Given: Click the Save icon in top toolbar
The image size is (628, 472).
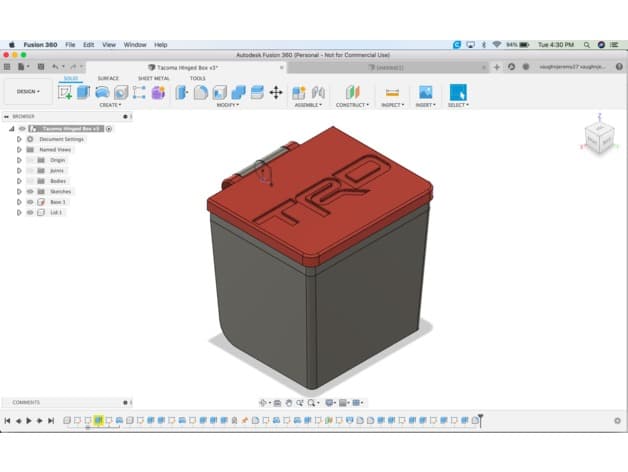Looking at the screenshot, I should coord(41,67).
